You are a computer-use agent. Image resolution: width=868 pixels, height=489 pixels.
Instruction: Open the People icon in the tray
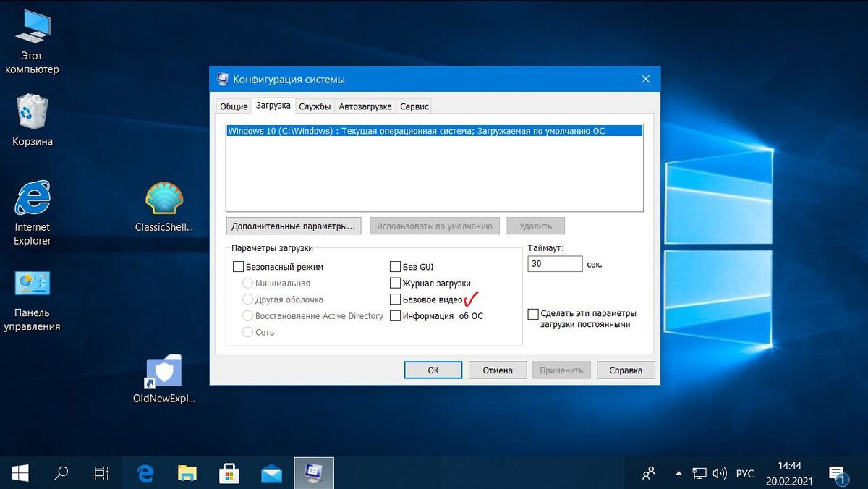click(x=649, y=473)
